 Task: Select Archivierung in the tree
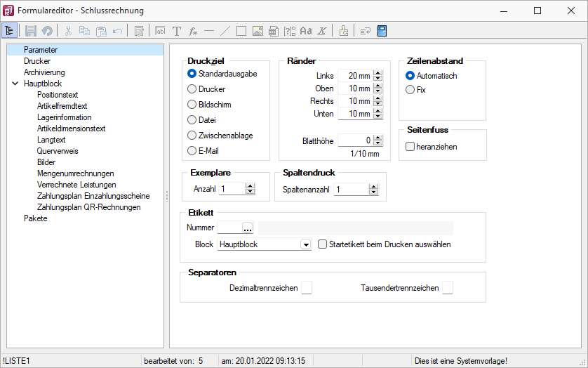click(44, 72)
